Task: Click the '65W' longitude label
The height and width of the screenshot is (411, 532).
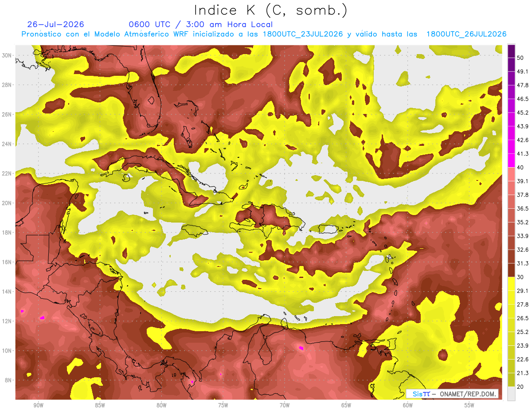Action: (346, 406)
